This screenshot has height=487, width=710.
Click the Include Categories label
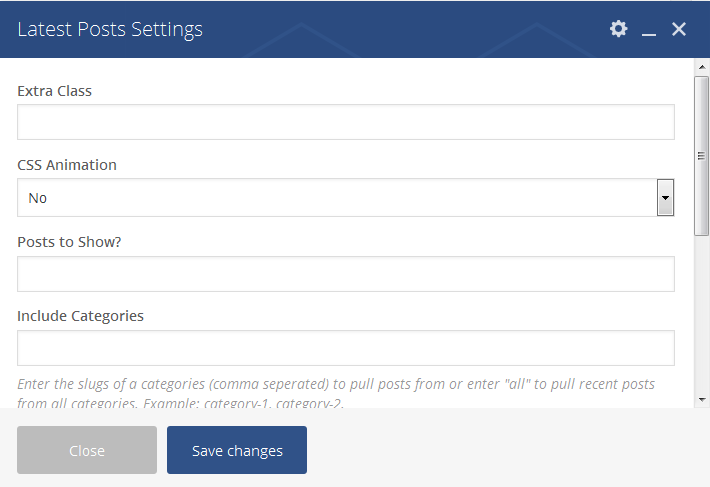81,316
